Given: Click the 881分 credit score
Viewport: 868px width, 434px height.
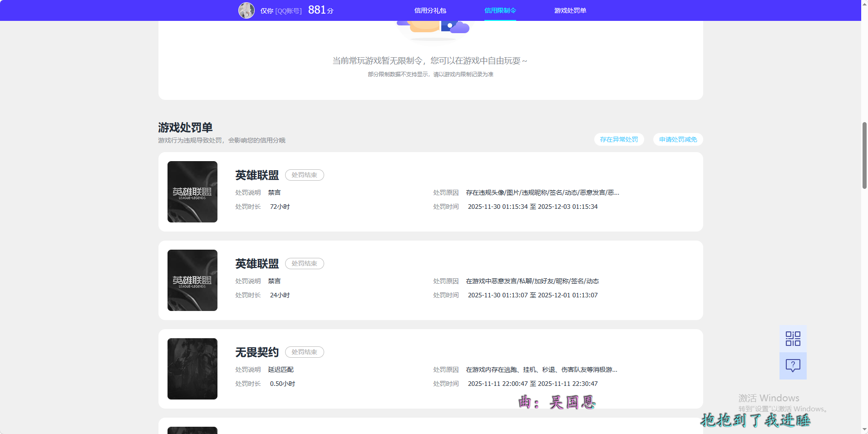Looking at the screenshot, I should [321, 10].
